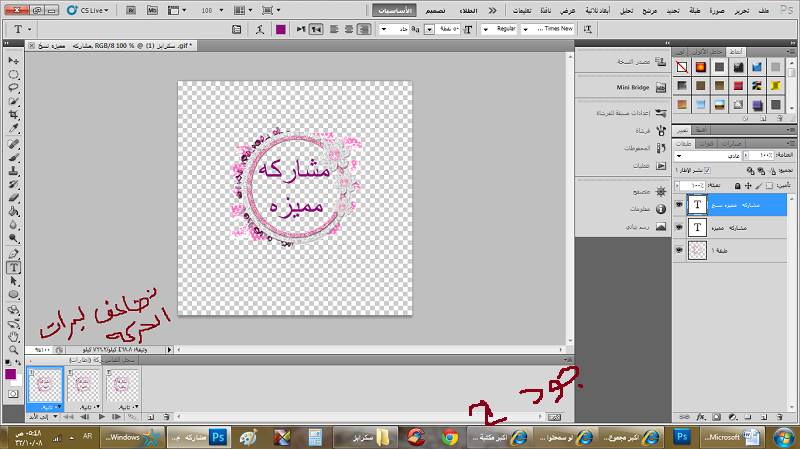Click the purple text color swatch in the options bar
The image size is (800, 449).
(280, 30)
